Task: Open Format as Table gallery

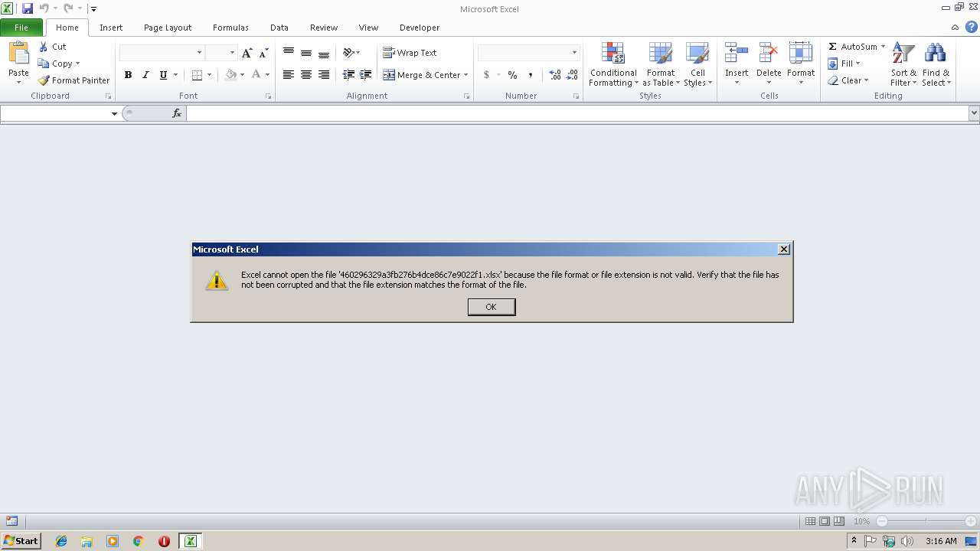Action: tap(661, 64)
